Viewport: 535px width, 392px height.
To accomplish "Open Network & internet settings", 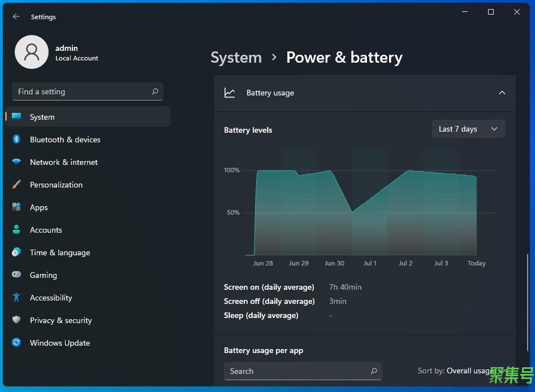I will coord(88,162).
